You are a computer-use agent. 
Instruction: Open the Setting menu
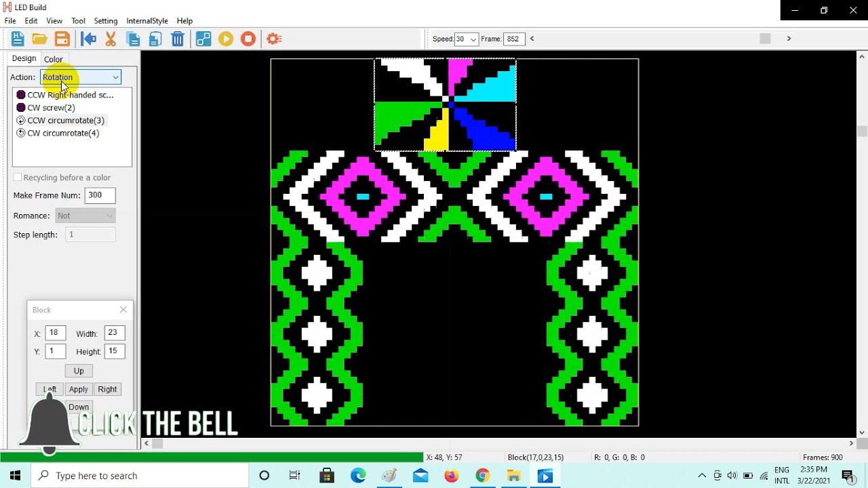(106, 21)
